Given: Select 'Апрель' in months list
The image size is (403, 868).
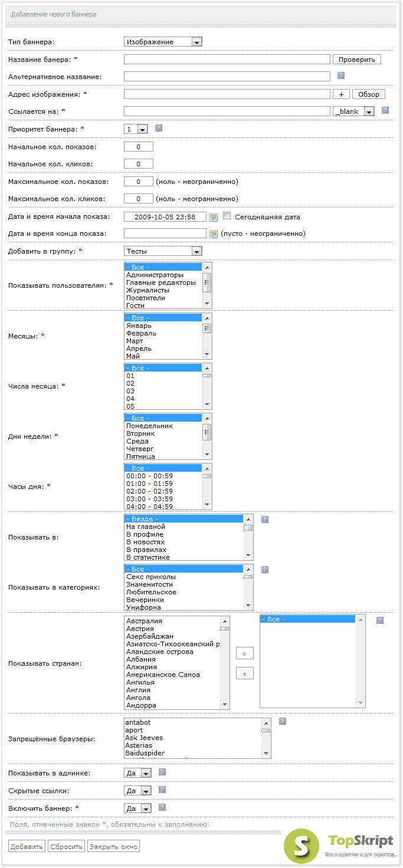Looking at the screenshot, I should tap(163, 348).
